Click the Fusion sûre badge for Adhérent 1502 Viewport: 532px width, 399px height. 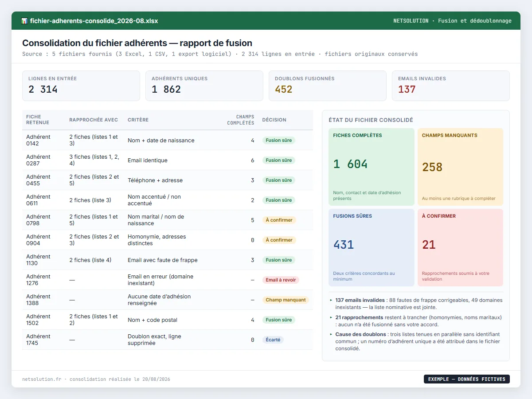[x=278, y=320]
